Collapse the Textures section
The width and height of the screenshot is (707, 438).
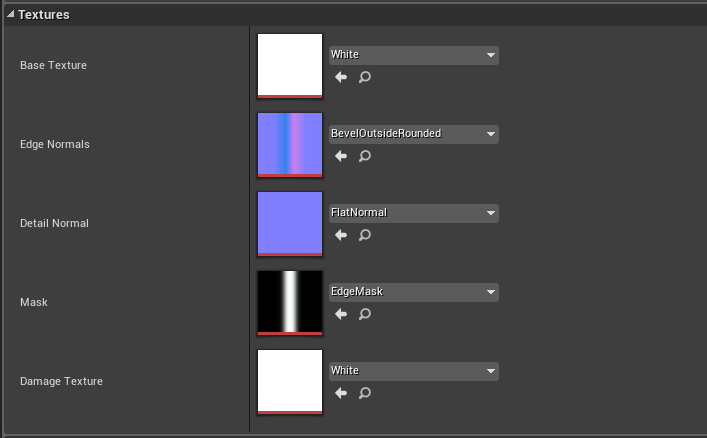(11, 15)
